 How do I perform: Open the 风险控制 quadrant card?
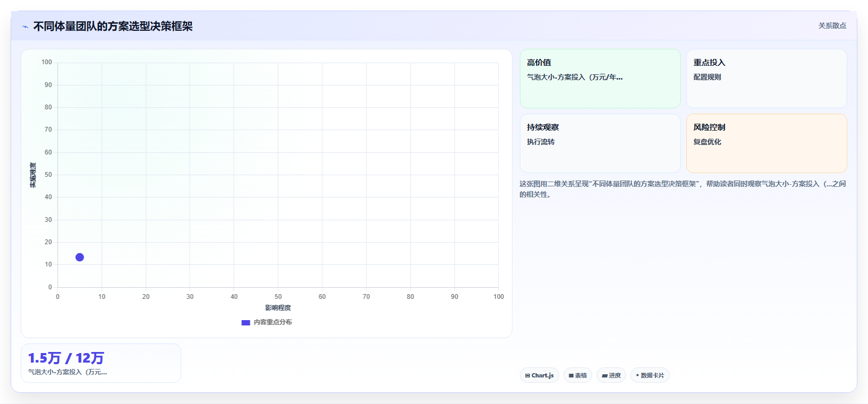766,143
